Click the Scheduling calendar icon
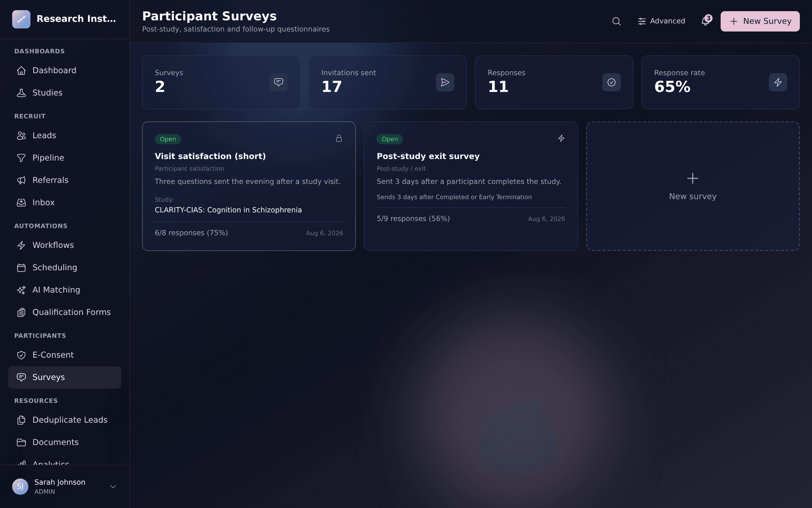 21,268
